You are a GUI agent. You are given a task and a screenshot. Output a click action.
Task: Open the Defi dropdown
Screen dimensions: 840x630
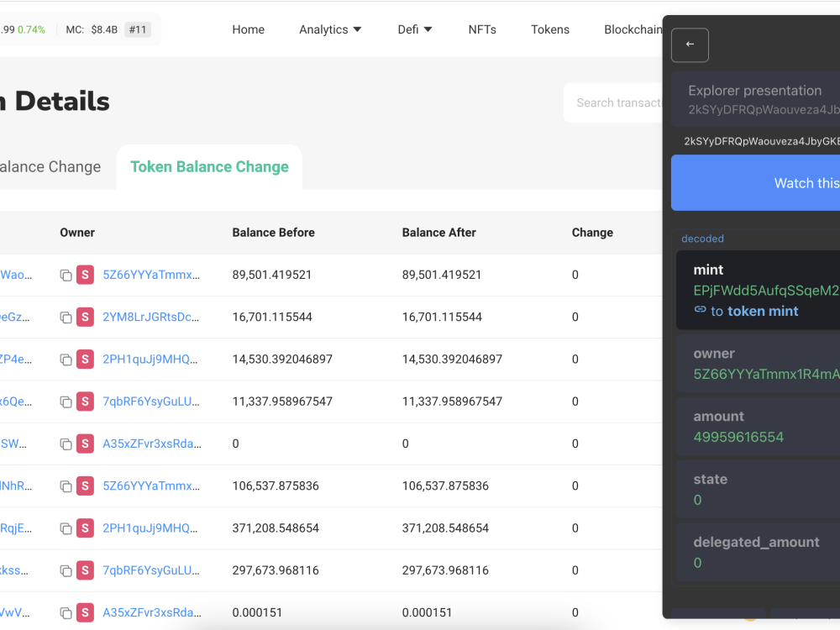click(413, 29)
